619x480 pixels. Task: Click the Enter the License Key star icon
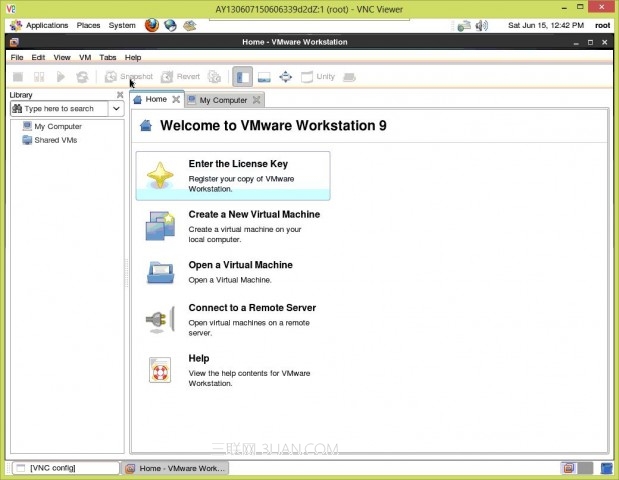160,176
